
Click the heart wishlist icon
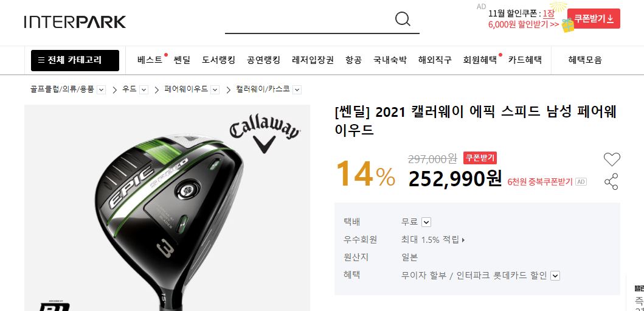612,159
